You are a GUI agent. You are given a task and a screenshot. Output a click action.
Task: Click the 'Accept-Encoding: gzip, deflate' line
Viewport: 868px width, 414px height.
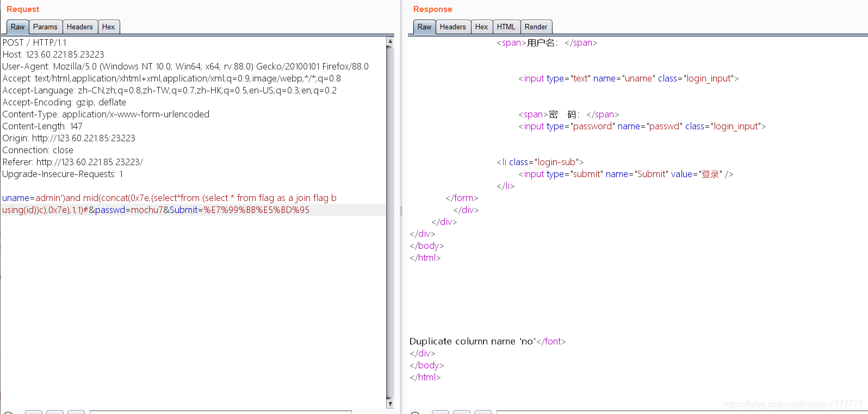point(64,102)
